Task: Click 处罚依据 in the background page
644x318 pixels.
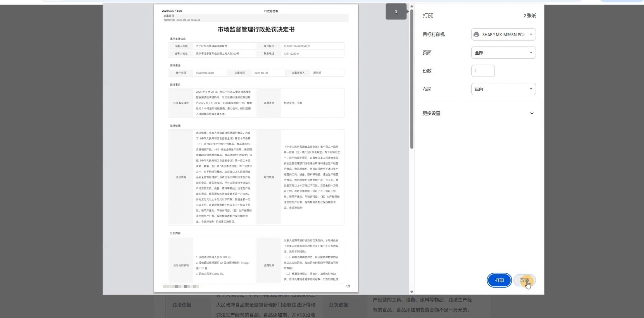Action: 338,305
